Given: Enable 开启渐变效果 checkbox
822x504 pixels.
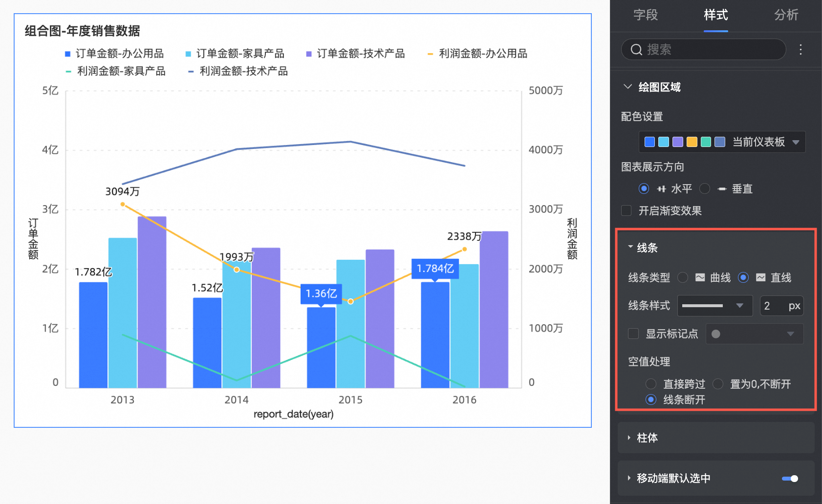Looking at the screenshot, I should click(626, 210).
